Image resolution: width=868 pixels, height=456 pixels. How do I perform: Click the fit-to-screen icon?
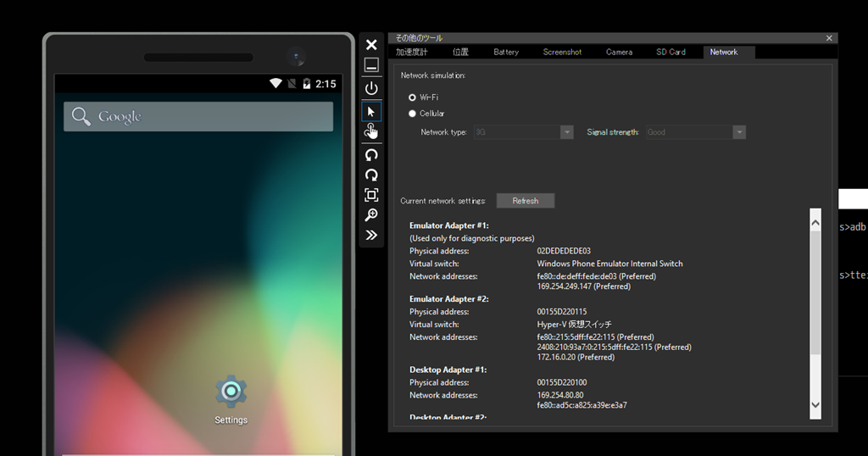click(371, 195)
